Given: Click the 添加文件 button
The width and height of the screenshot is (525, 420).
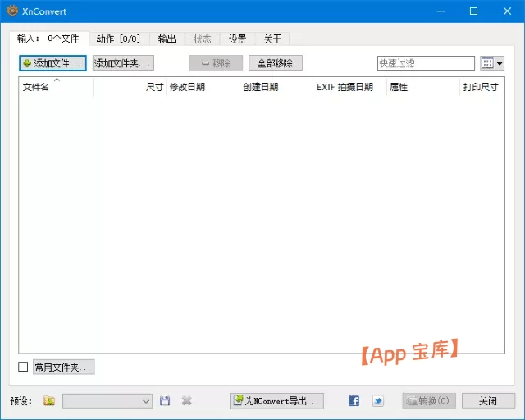Looking at the screenshot, I should pos(52,63).
